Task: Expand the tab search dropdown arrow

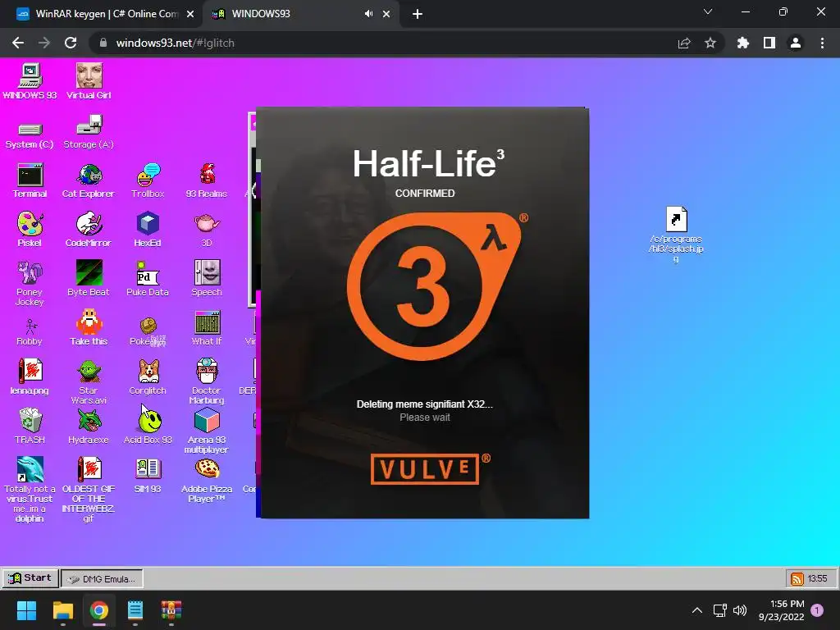Action: click(708, 11)
